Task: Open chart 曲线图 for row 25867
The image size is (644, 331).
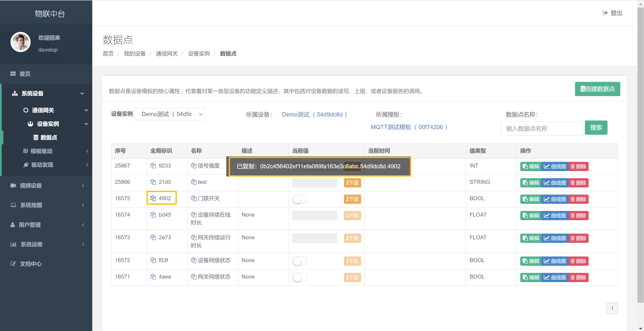Action: (x=554, y=166)
